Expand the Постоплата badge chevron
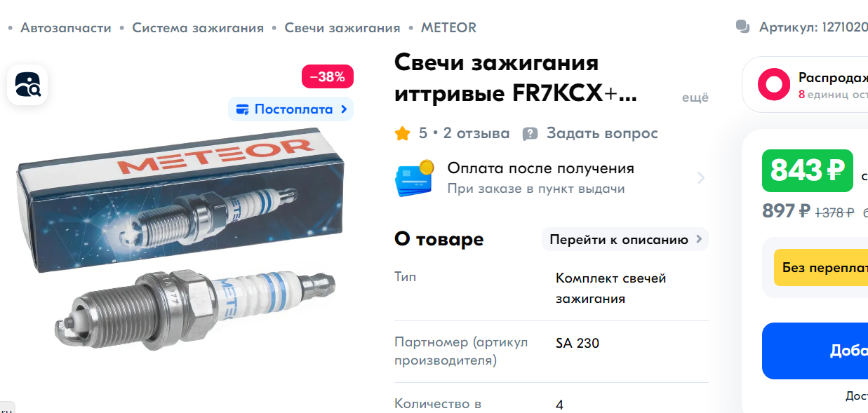 [x=343, y=109]
